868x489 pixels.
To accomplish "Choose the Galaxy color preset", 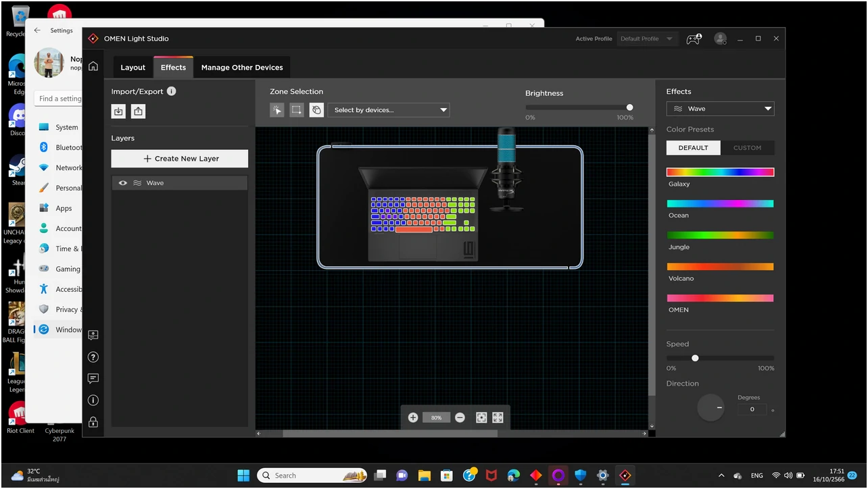I will pos(720,172).
